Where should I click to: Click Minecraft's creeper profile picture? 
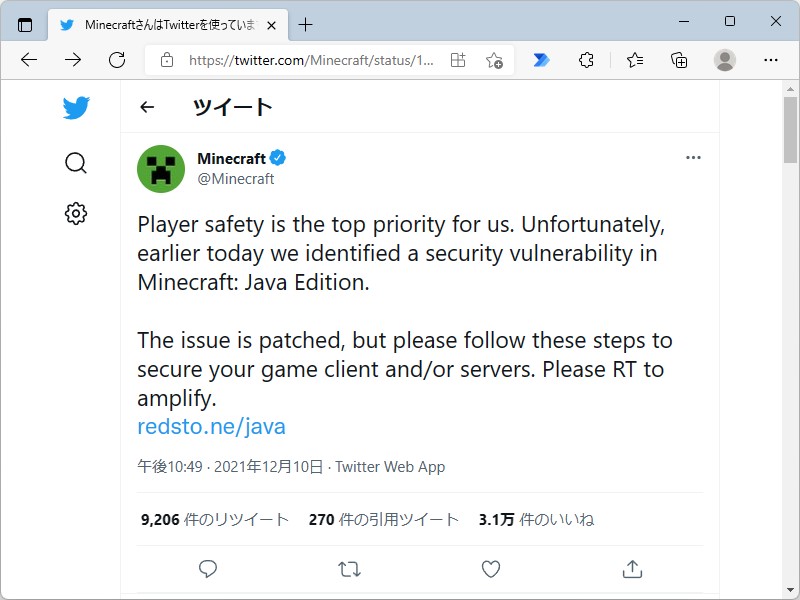click(161, 168)
